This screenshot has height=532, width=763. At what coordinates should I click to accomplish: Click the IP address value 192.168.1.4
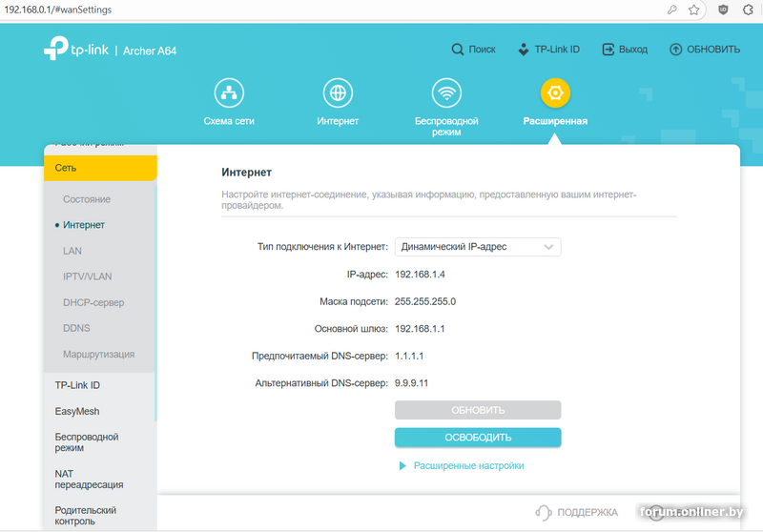420,275
